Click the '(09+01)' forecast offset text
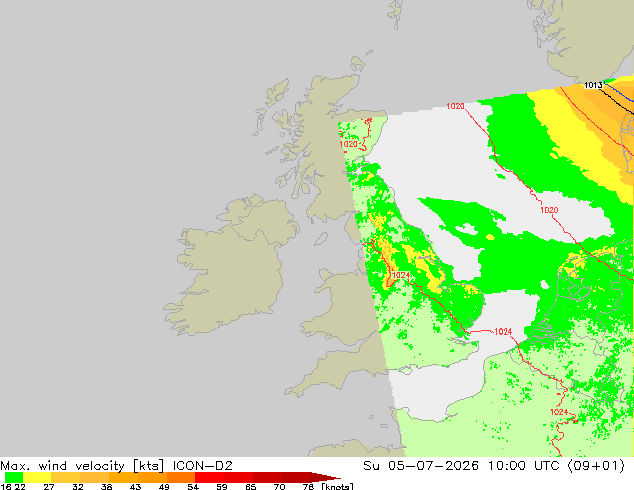The height and width of the screenshot is (490, 634). click(x=596, y=466)
